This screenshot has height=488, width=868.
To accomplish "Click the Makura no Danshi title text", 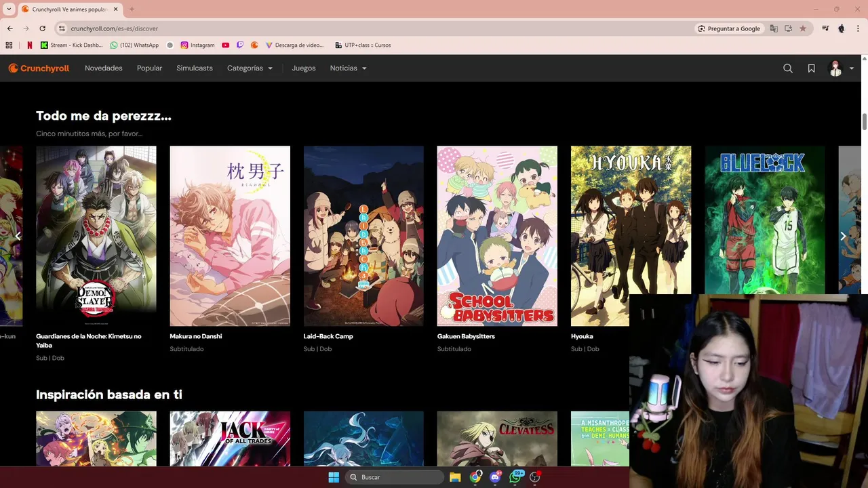I will (196, 336).
